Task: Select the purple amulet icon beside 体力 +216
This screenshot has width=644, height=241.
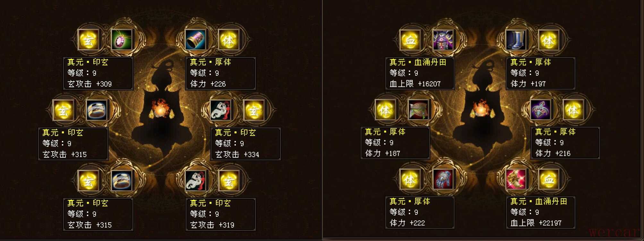Action: pyautogui.click(x=540, y=110)
